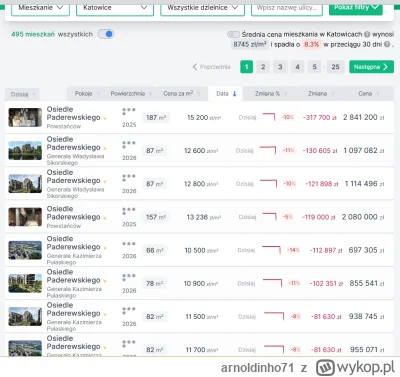Click price trend chart in 1 097 082 zł row
This screenshot has height=377, width=400.
(268, 150)
